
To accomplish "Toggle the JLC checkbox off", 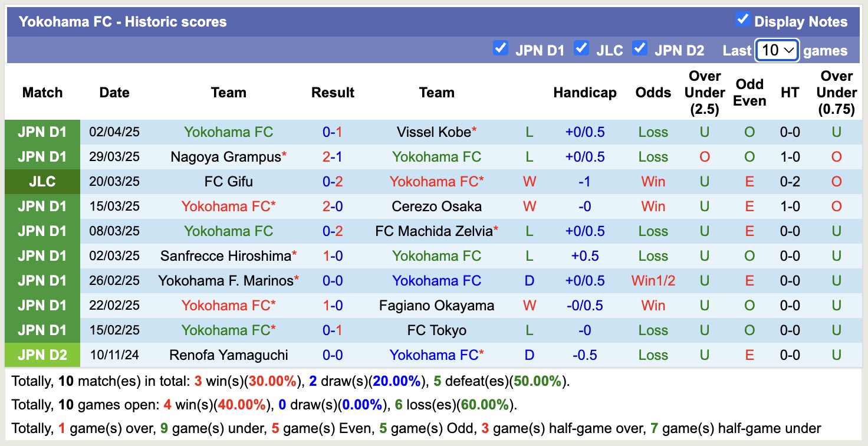I will point(581,49).
